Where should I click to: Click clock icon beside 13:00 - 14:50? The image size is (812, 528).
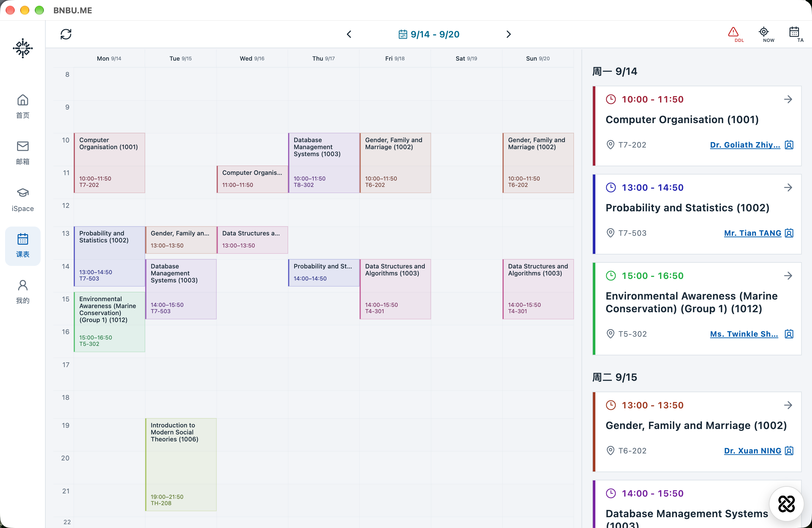pyautogui.click(x=611, y=188)
